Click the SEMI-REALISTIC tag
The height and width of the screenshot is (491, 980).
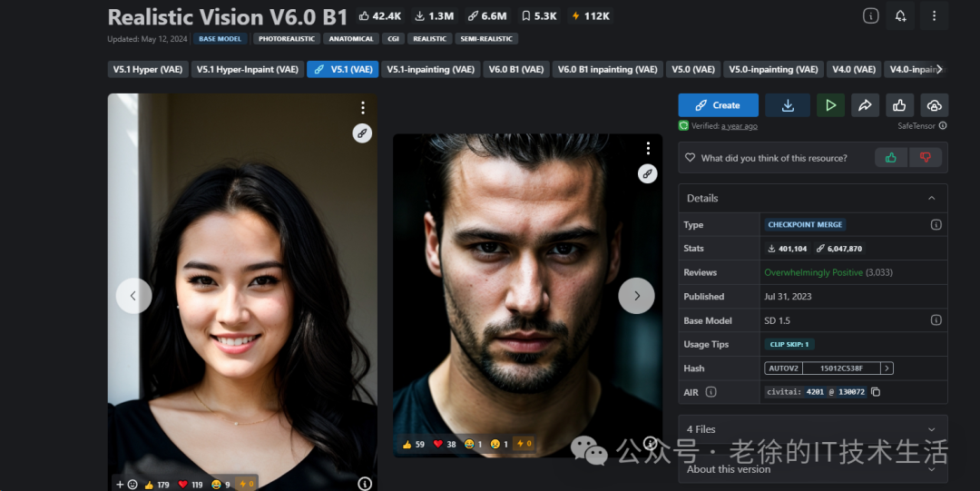pos(486,39)
